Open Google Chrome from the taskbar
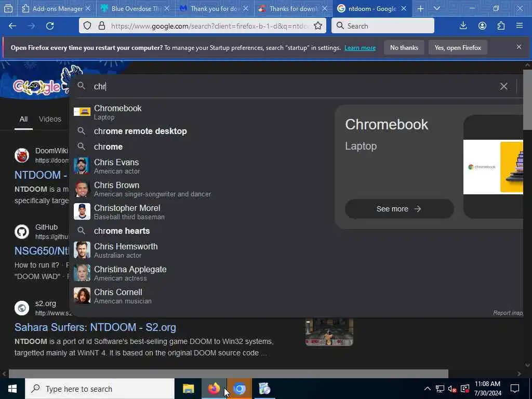The width and height of the screenshot is (532, 399). click(240, 389)
